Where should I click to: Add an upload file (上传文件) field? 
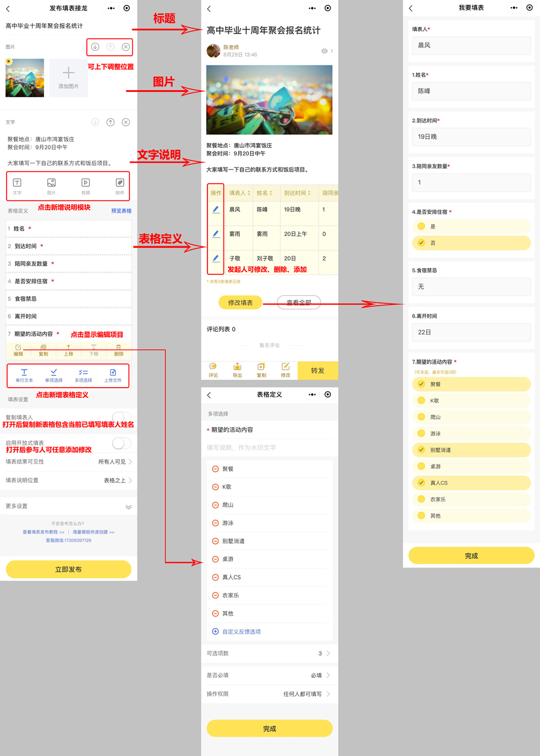pyautogui.click(x=113, y=375)
